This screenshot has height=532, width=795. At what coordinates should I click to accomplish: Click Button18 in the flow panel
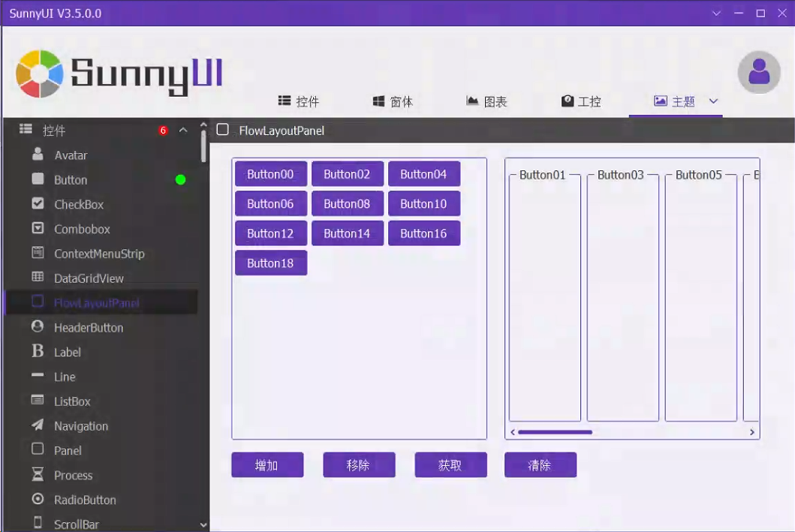click(x=271, y=263)
